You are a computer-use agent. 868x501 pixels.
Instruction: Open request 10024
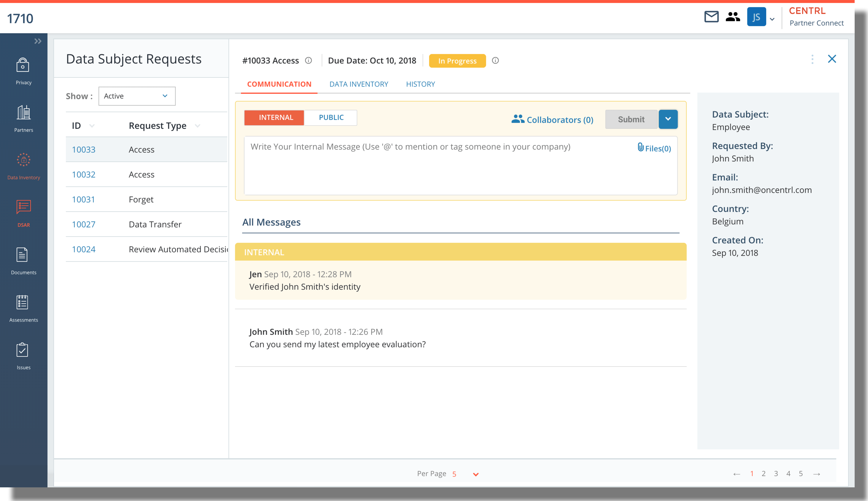tap(84, 249)
